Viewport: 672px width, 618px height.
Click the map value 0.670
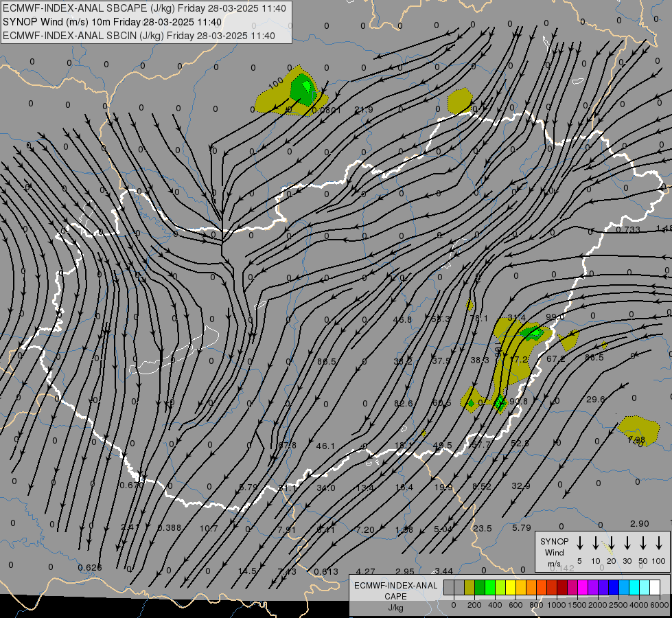[x=132, y=485]
